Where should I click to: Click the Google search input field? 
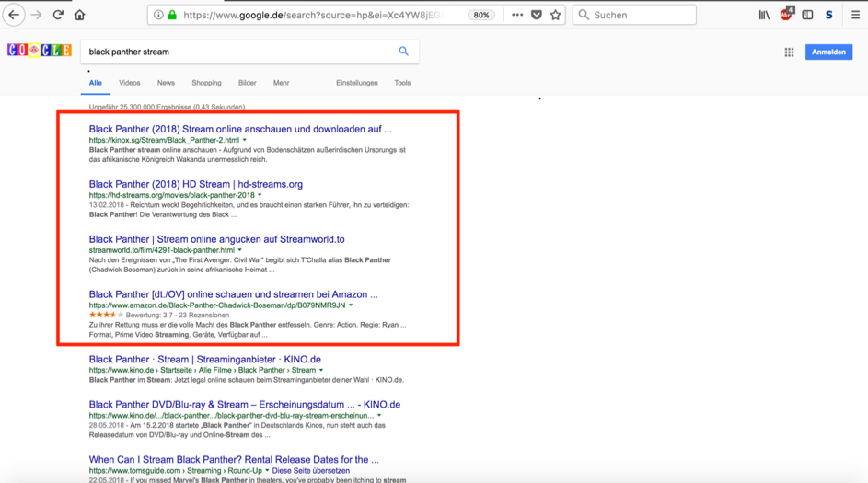pyautogui.click(x=239, y=52)
